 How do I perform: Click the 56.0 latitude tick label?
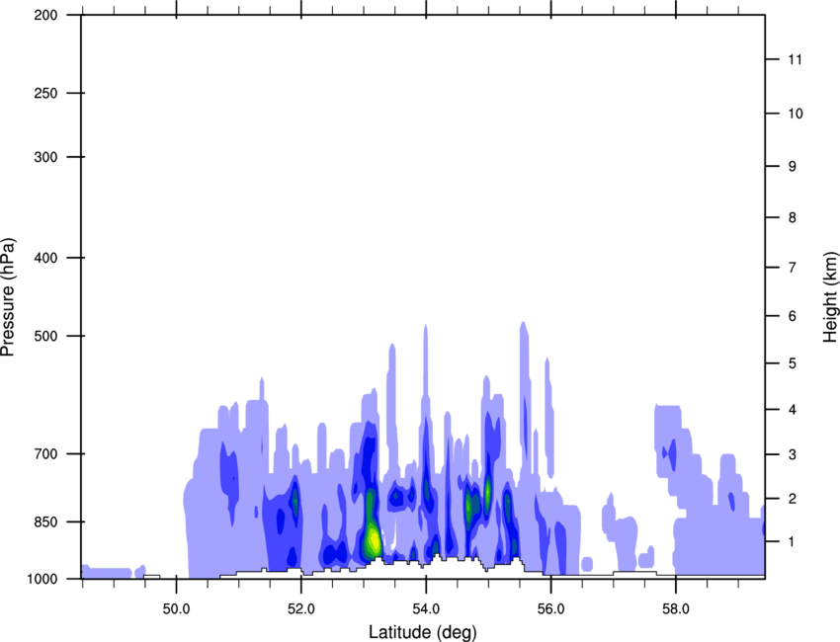(550, 609)
